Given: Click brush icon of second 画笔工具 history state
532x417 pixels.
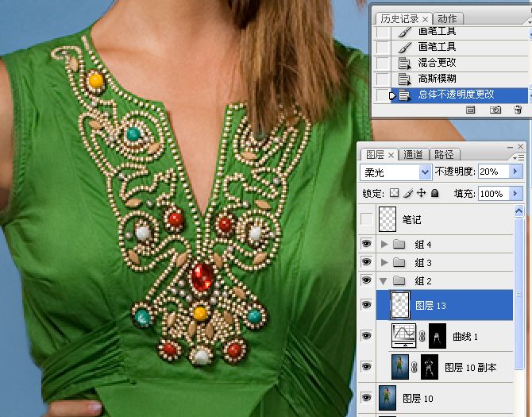Looking at the screenshot, I should pyautogui.click(x=405, y=47).
